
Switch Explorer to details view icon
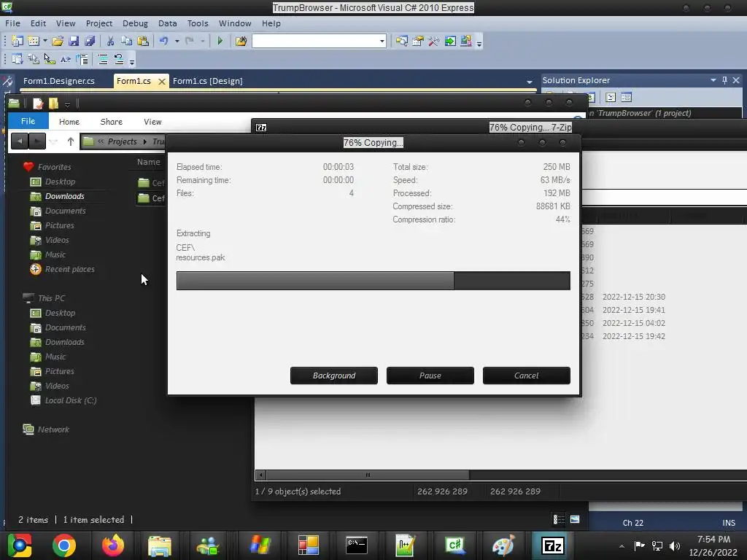coord(558,519)
